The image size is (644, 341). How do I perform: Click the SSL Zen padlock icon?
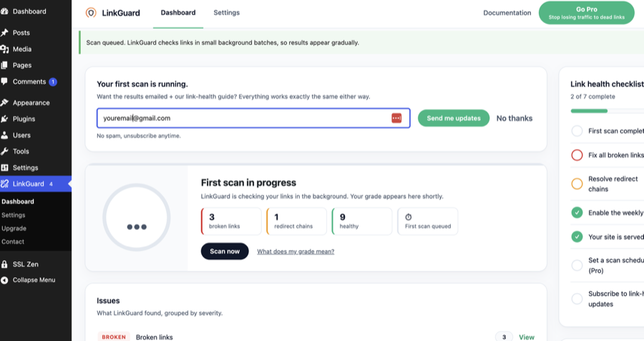click(4, 264)
